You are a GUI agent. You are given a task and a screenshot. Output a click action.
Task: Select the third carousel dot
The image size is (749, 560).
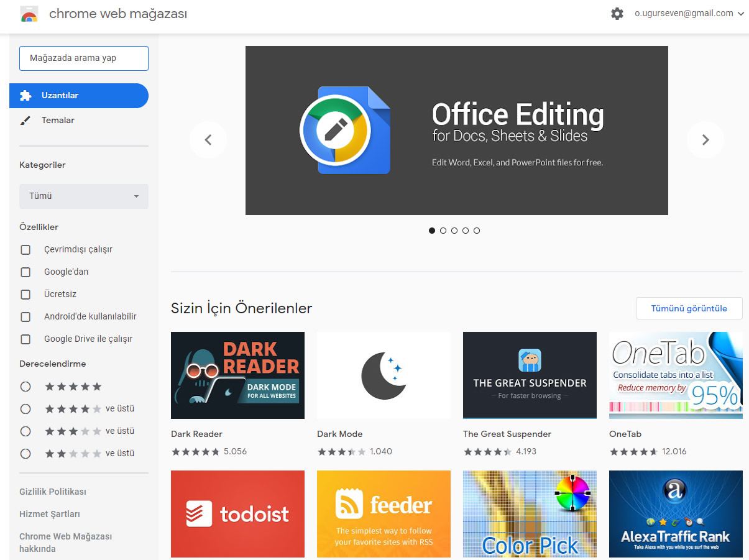[x=454, y=231]
